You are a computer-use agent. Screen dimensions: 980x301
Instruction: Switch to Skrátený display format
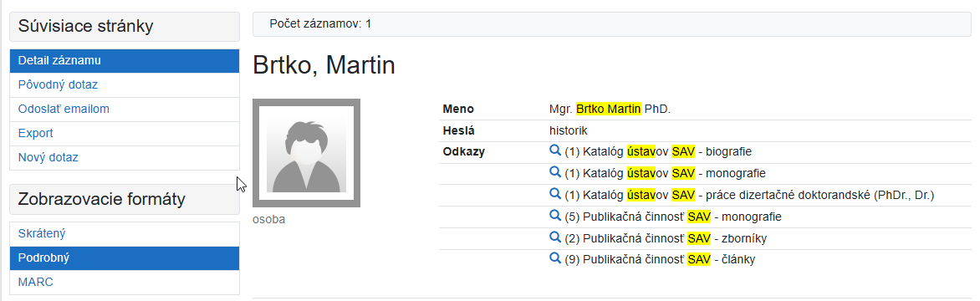(x=125, y=234)
